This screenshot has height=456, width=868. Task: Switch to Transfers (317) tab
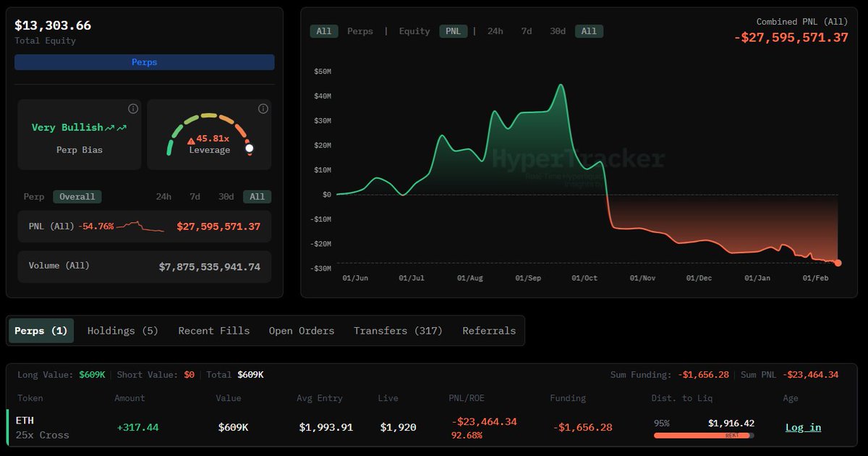(x=398, y=331)
